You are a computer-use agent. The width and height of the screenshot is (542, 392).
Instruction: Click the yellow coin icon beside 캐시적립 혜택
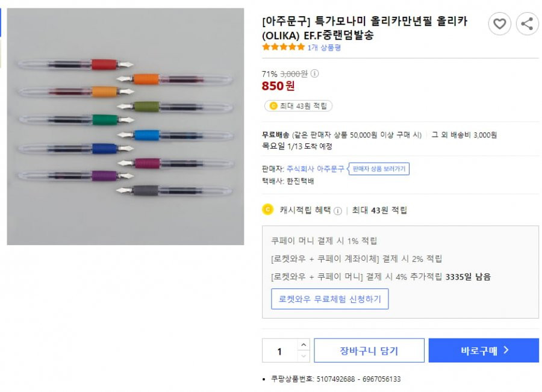pyautogui.click(x=268, y=210)
